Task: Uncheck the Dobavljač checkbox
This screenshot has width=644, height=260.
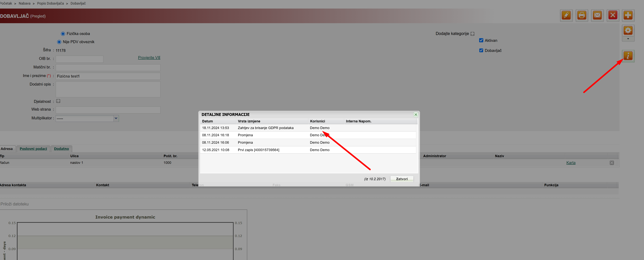Action: point(481,50)
